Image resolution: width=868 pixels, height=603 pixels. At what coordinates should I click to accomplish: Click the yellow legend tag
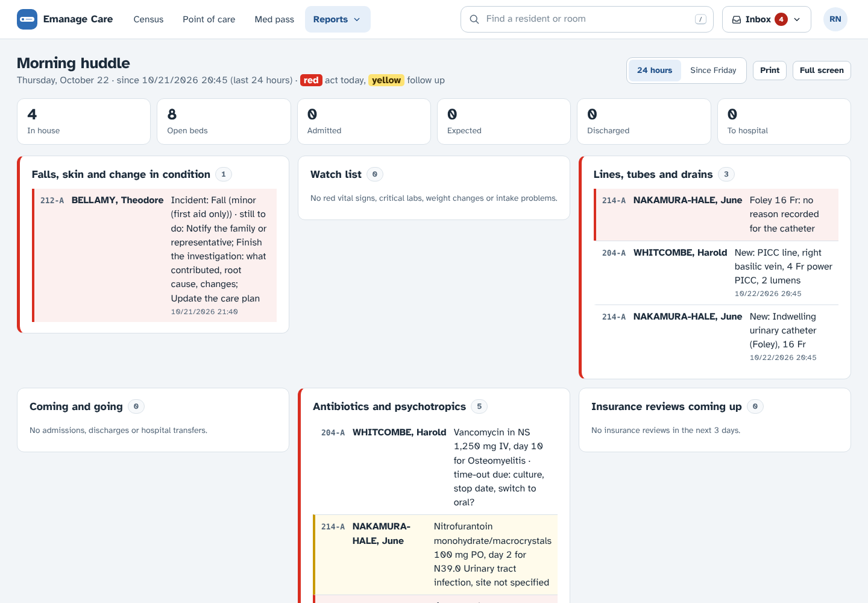point(386,80)
